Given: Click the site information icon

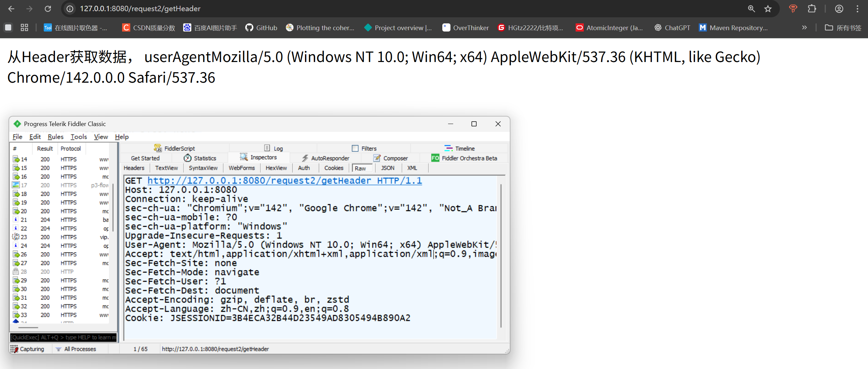Looking at the screenshot, I should point(70,9).
